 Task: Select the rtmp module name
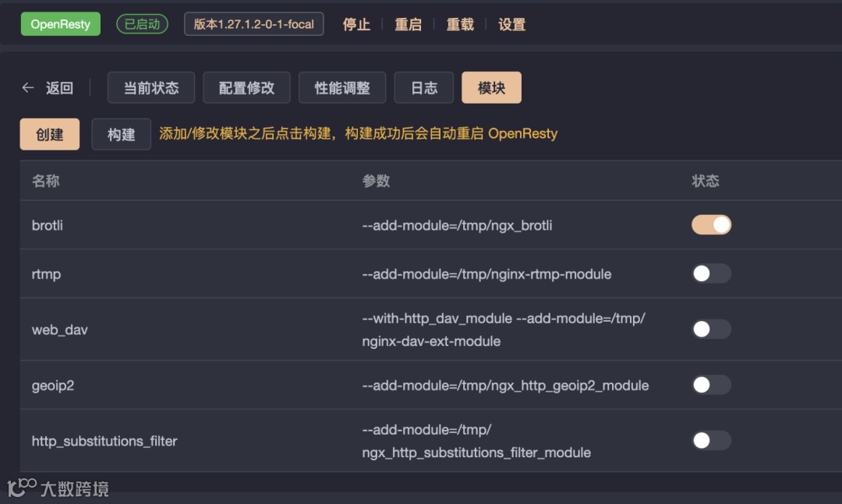(x=46, y=274)
